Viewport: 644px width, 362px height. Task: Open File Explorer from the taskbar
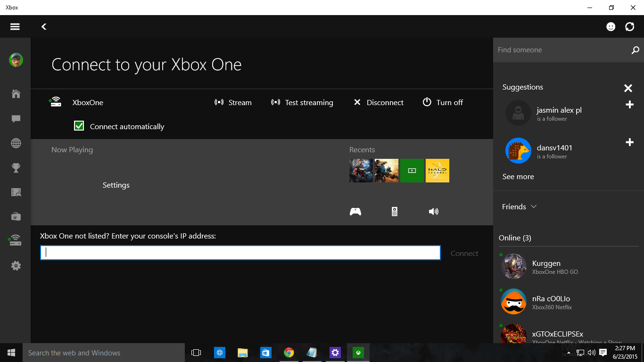tap(242, 353)
